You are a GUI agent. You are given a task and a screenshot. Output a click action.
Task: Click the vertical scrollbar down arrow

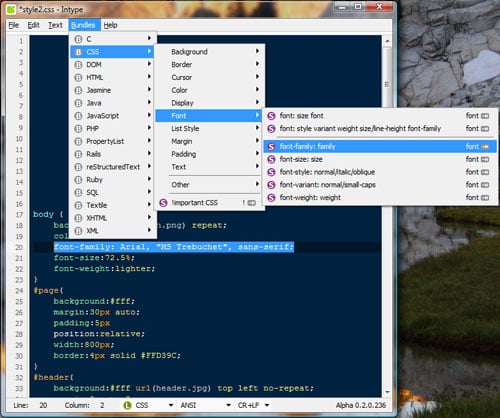[x=387, y=392]
